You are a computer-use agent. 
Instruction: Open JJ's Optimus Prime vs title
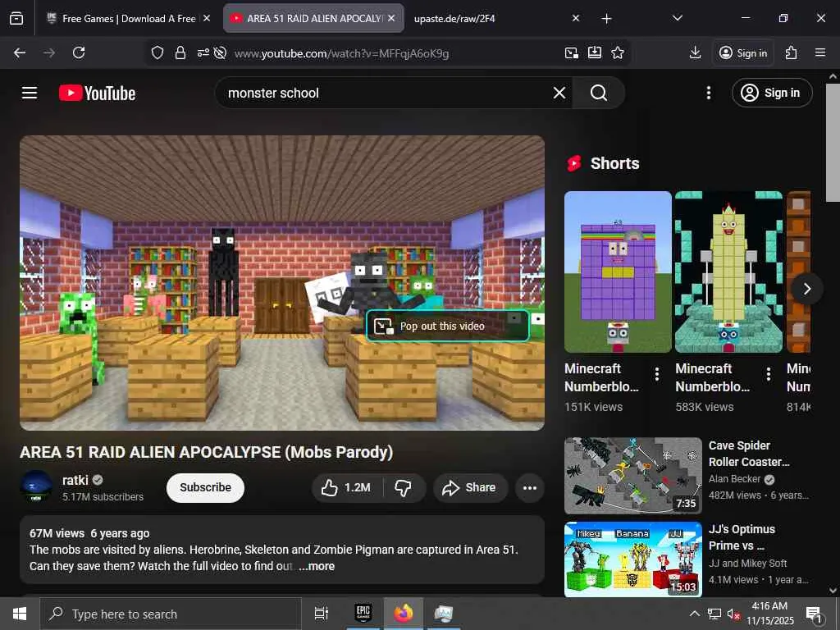point(742,537)
